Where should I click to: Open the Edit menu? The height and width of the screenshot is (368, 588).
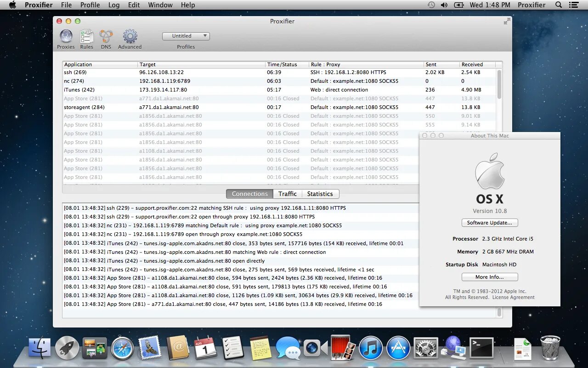coord(134,5)
